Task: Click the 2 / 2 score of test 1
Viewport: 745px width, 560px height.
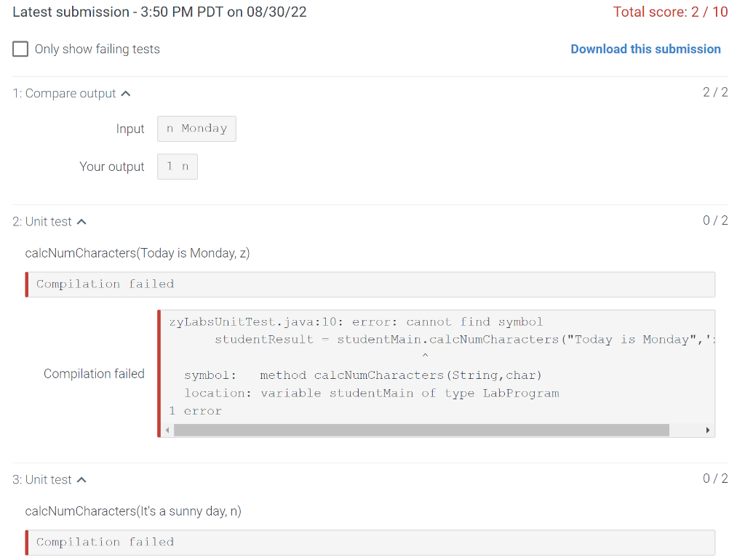Action: (x=715, y=92)
